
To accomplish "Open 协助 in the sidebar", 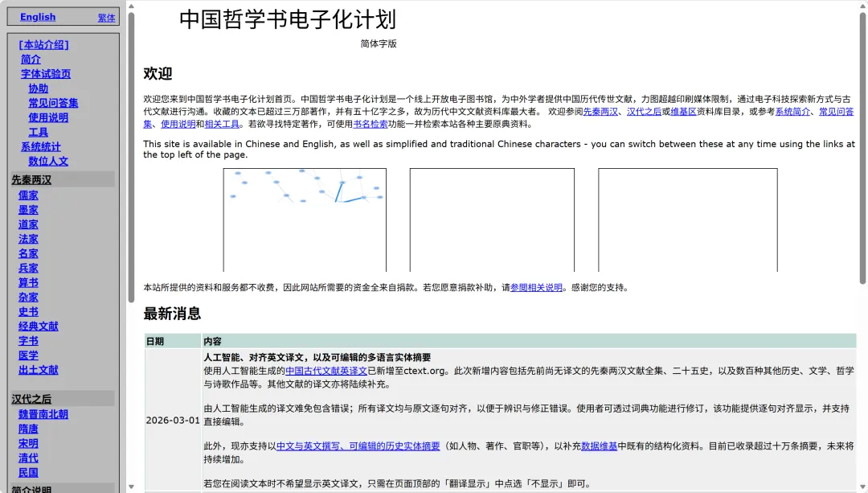I will coord(39,88).
